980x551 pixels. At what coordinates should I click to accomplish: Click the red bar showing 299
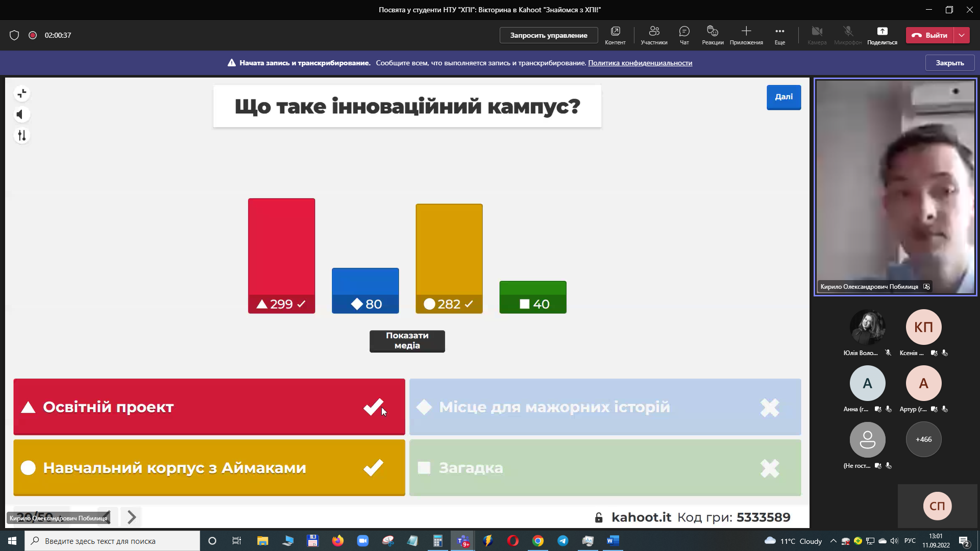coord(281,256)
